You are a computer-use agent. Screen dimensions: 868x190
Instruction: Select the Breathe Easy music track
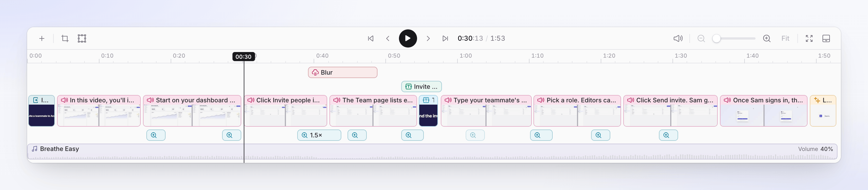coord(432,151)
